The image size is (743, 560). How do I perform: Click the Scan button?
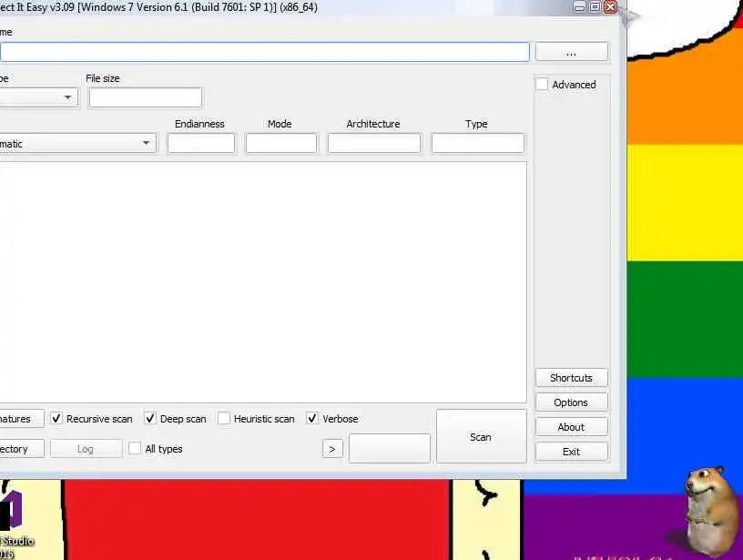[x=481, y=436]
